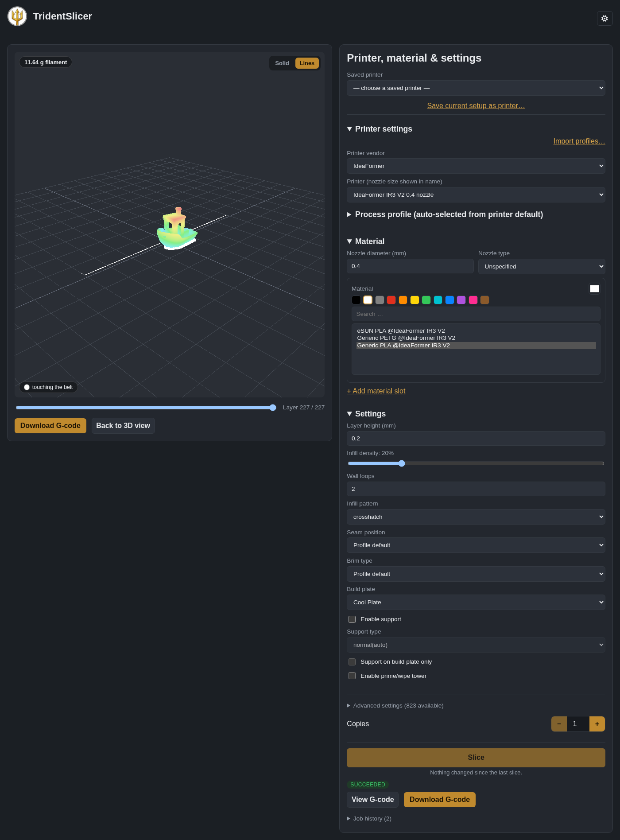Open settings via the gear icon

click(604, 18)
